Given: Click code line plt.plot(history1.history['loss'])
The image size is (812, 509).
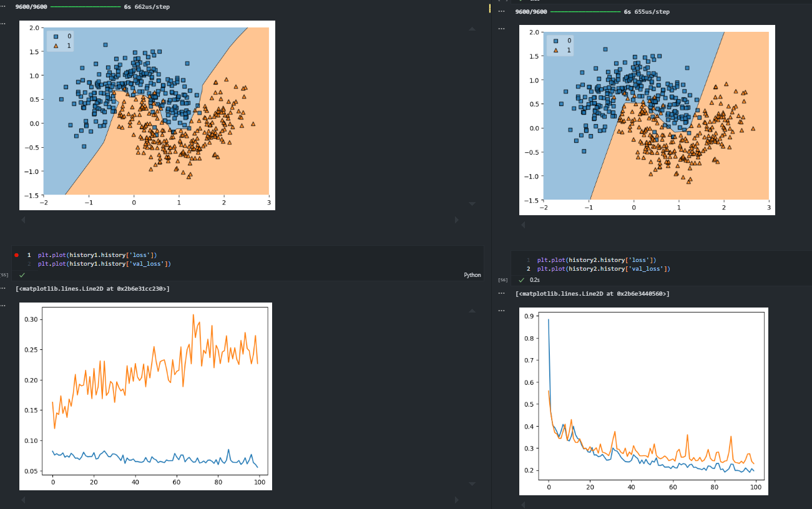Looking at the screenshot, I should pyautogui.click(x=97, y=254).
